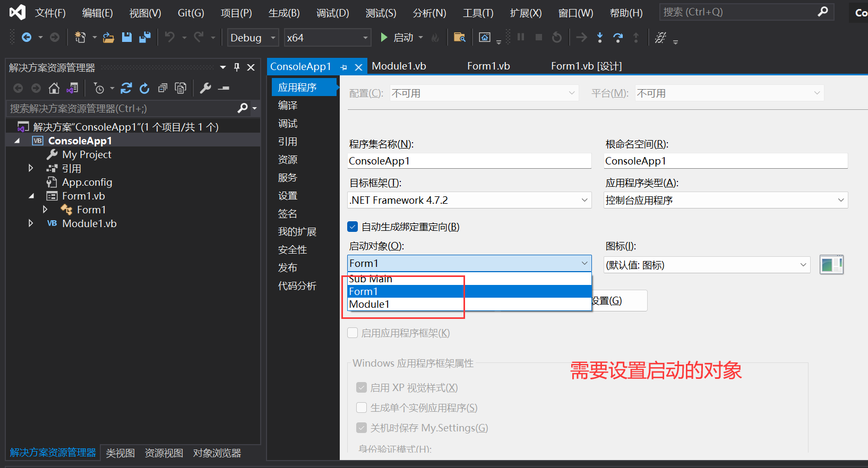Pin the Solution Explorer panel with pushpin
The image size is (868, 468).
click(x=237, y=67)
